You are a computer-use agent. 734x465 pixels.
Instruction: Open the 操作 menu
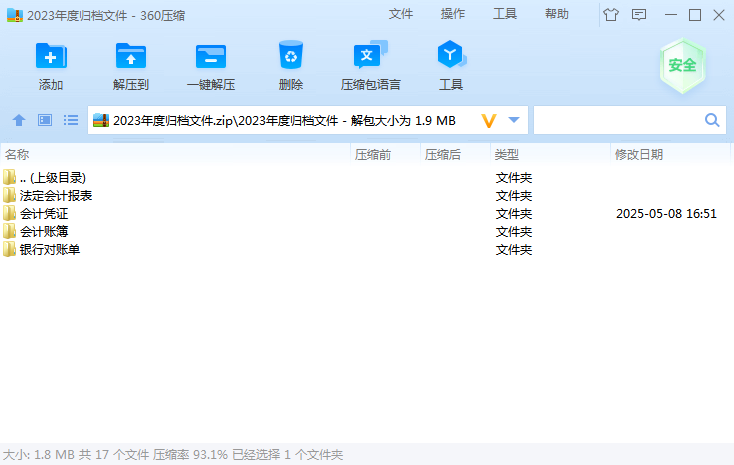point(453,14)
